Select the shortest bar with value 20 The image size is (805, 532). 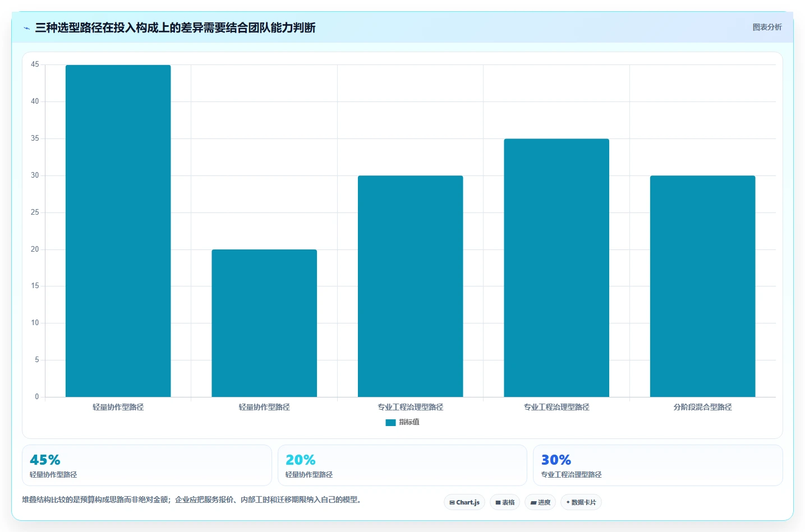tap(264, 323)
